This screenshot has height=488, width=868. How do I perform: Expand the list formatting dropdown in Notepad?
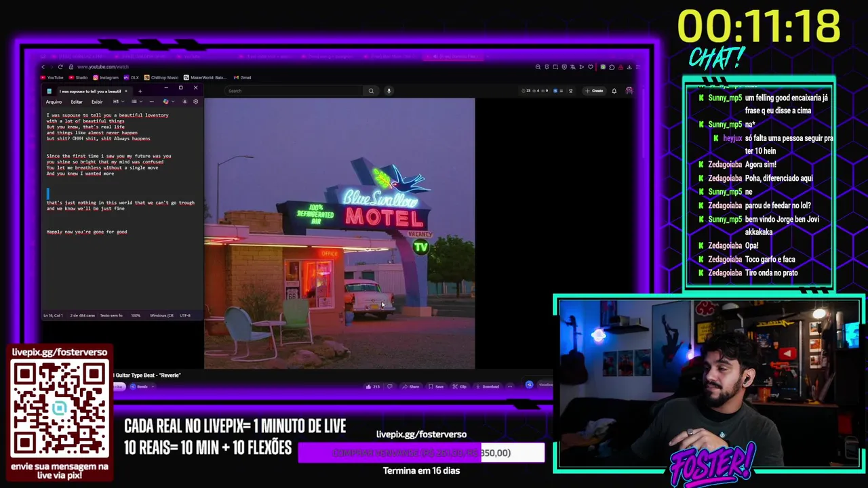click(136, 102)
